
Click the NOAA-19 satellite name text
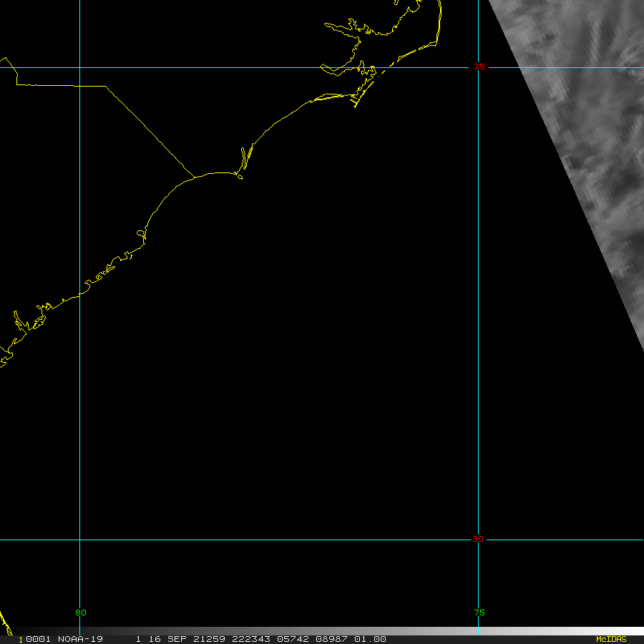tap(79, 639)
